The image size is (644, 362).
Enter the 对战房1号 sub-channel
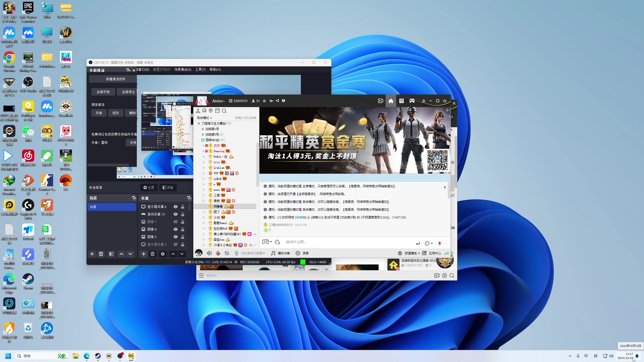tap(212, 129)
